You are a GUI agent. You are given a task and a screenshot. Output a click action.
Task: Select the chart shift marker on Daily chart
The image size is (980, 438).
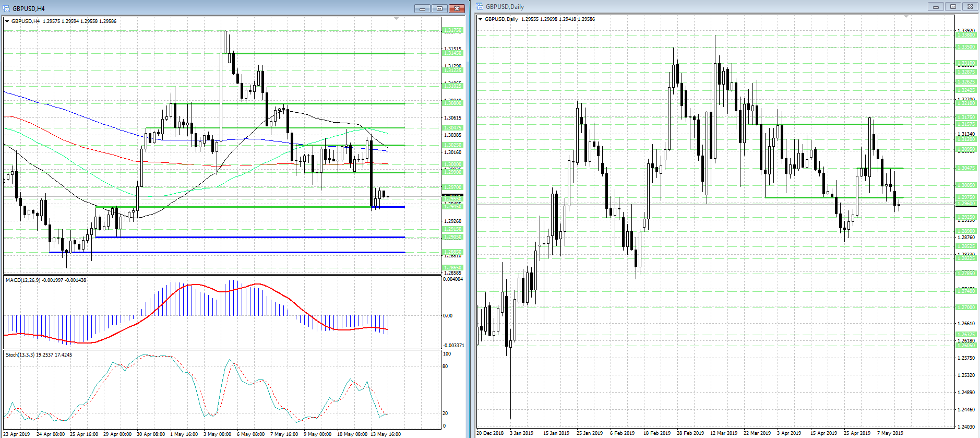click(x=906, y=17)
